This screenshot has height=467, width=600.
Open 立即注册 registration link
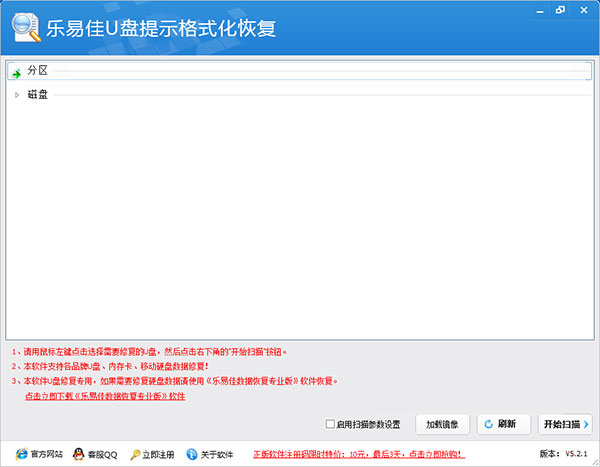click(158, 455)
